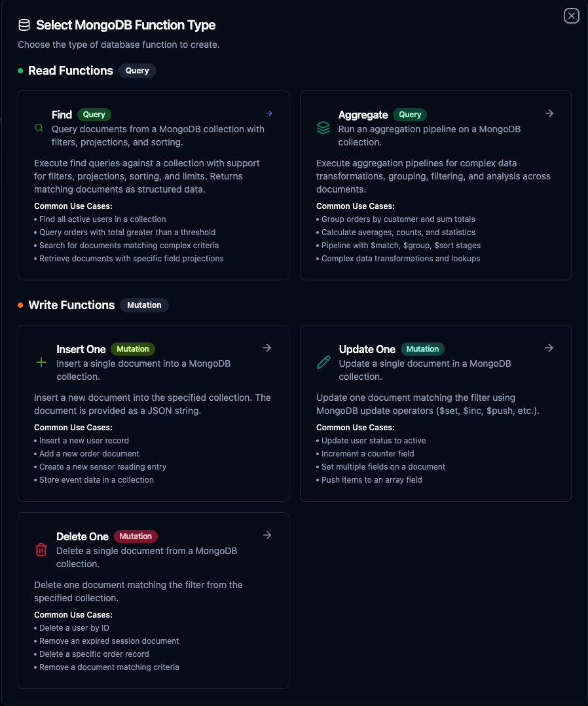Open Delete One via its arrow
This screenshot has height=706, width=588.
266,535
